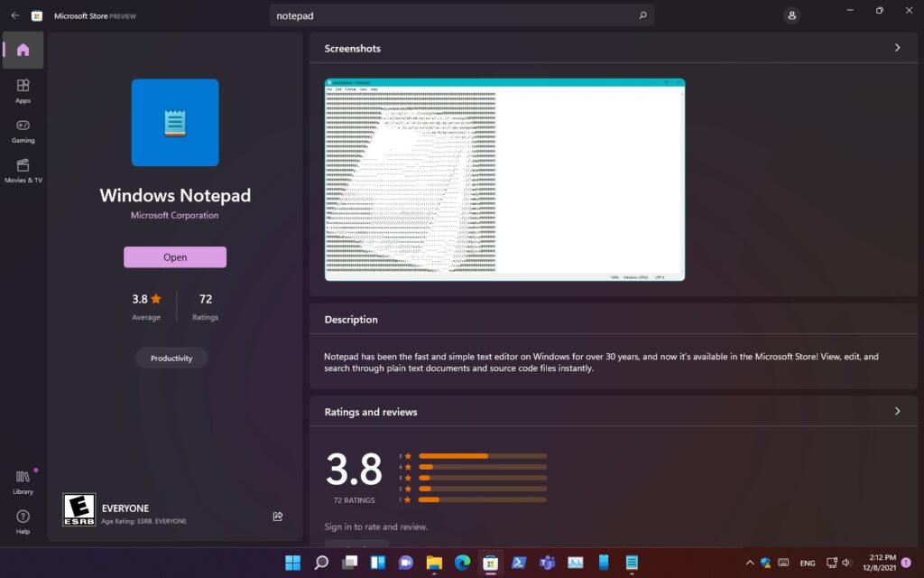Screen dimensions: 924x578
Task: Click the user account profile icon
Action: (x=791, y=15)
